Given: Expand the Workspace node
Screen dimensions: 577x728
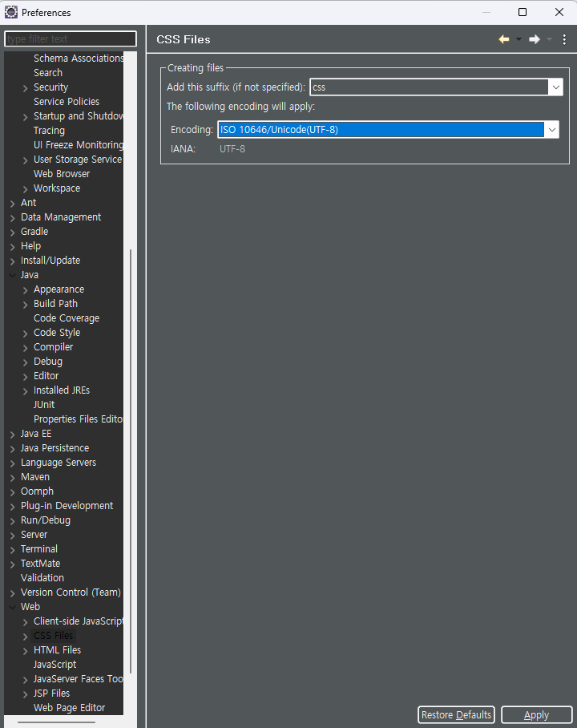Looking at the screenshot, I should [x=26, y=189].
